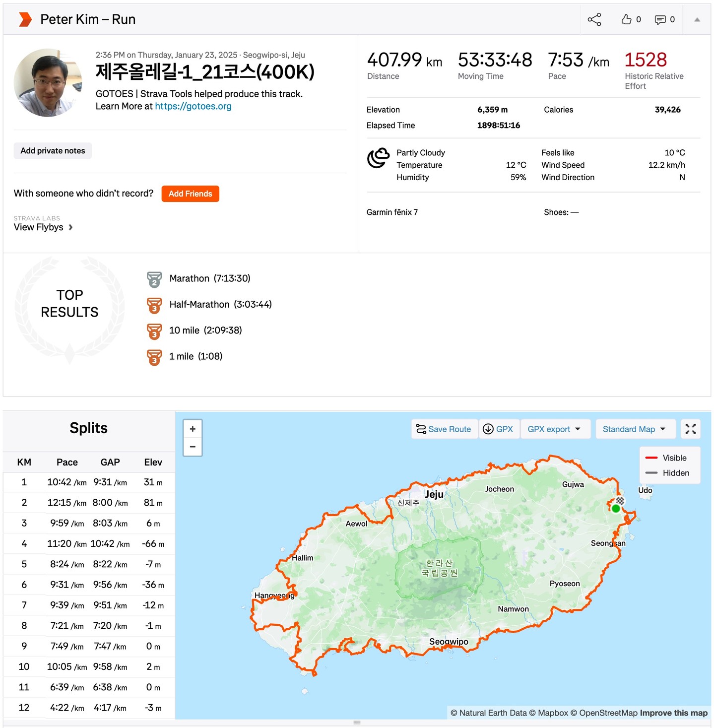Open the gotoes.org link

(x=193, y=106)
